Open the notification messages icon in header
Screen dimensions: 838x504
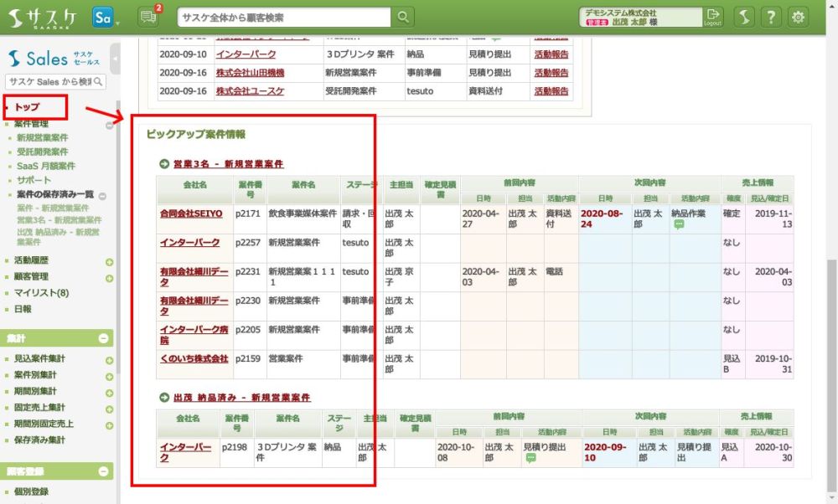coord(148,17)
